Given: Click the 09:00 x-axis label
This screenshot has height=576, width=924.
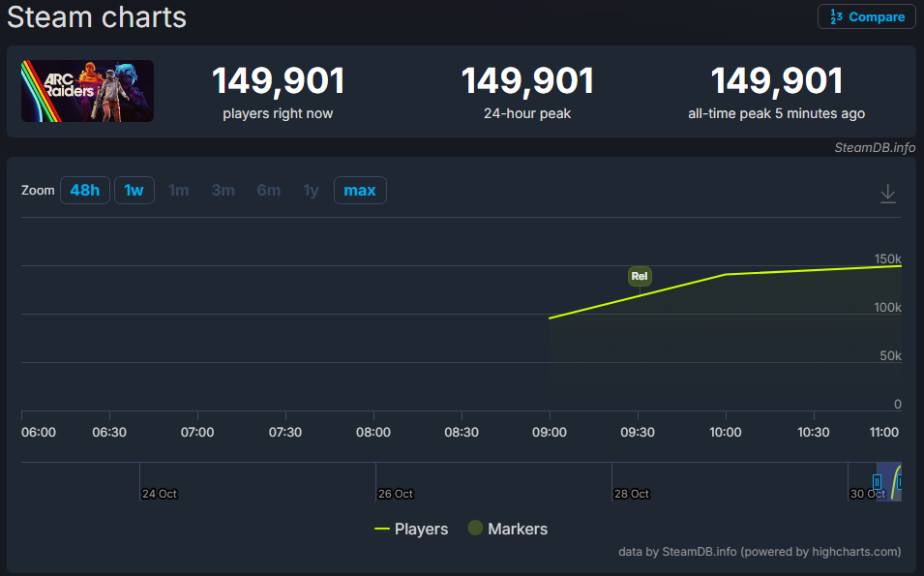Looking at the screenshot, I should tap(550, 432).
